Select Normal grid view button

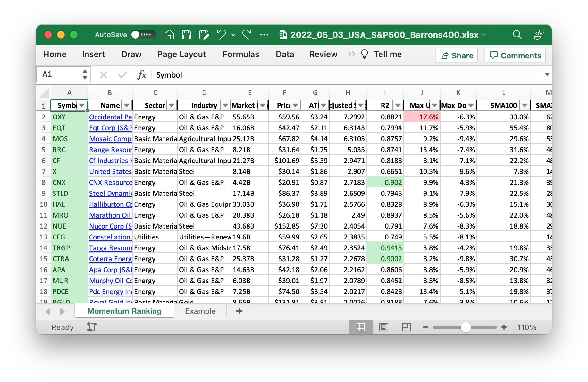click(x=361, y=327)
